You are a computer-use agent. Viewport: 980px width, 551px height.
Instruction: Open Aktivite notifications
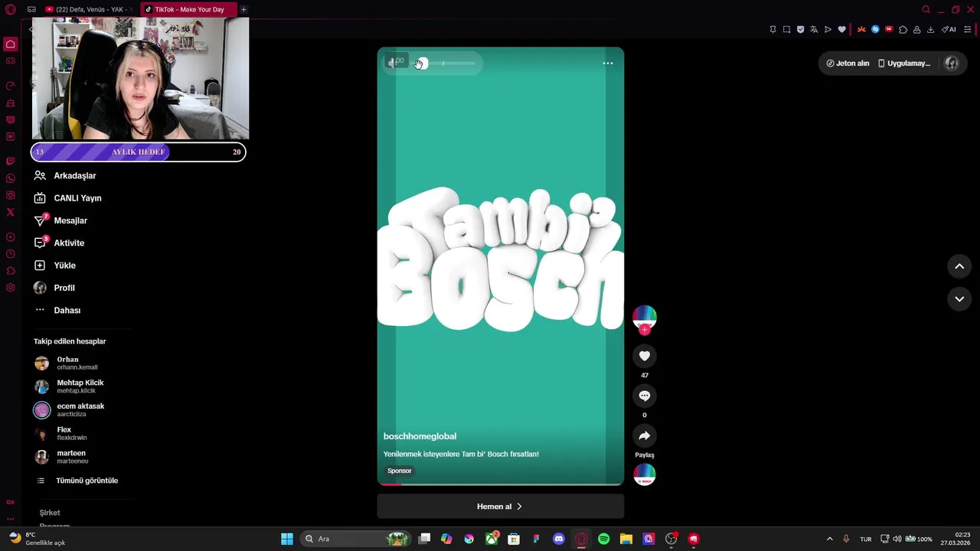(x=69, y=243)
